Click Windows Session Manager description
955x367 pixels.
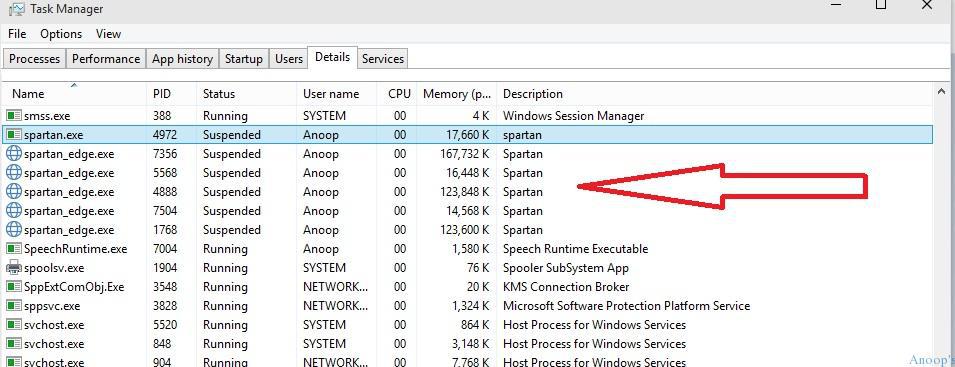(574, 116)
